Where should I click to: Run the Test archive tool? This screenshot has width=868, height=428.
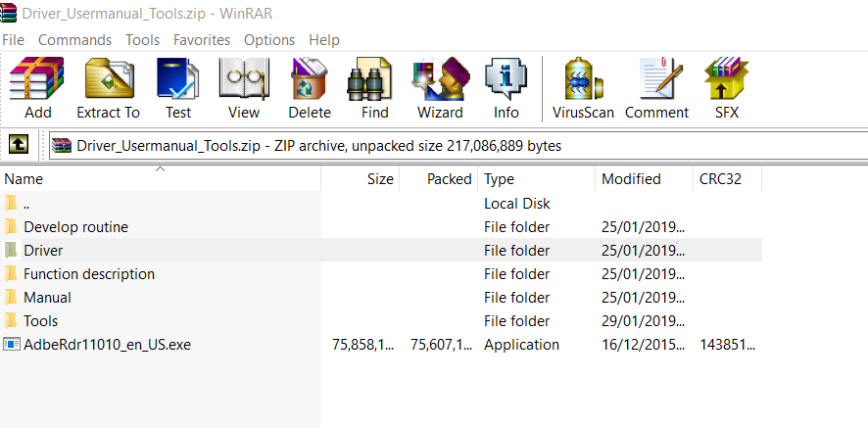[x=178, y=86]
